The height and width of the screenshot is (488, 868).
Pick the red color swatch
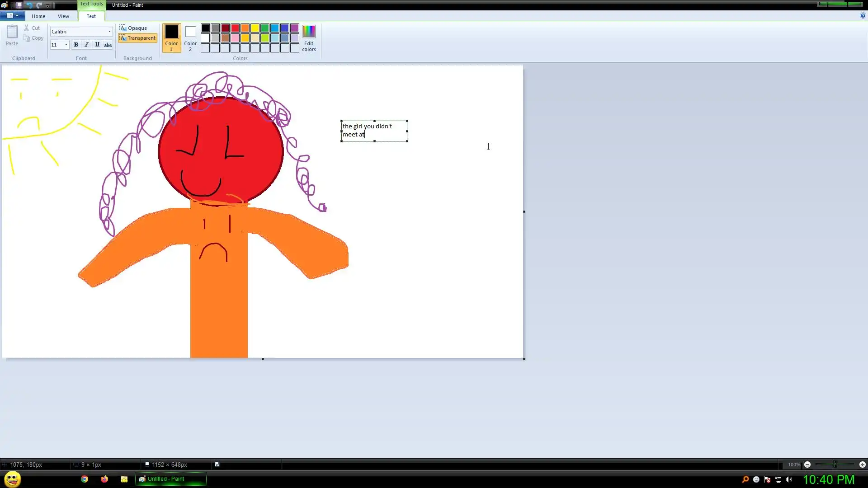tap(235, 28)
